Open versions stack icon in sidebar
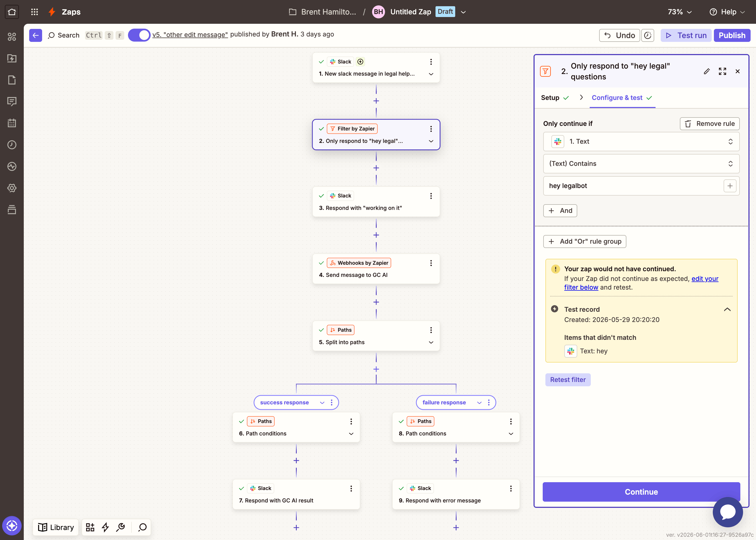 (x=12, y=209)
